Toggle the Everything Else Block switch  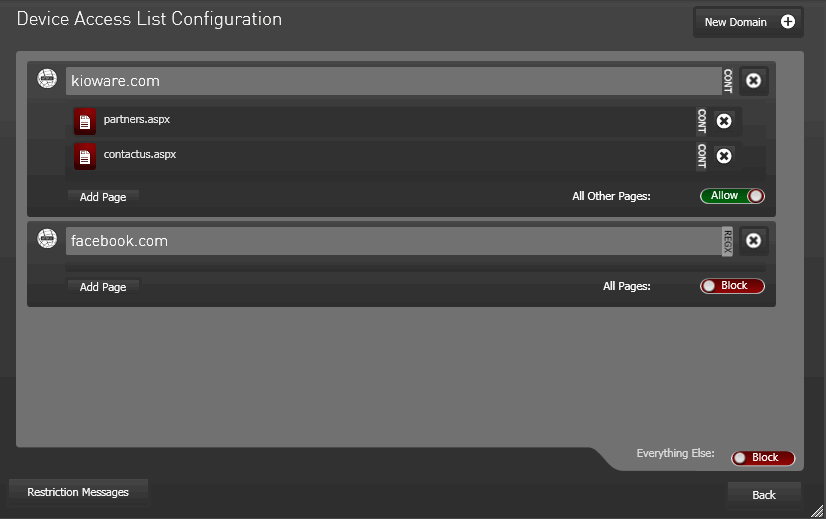tap(763, 458)
